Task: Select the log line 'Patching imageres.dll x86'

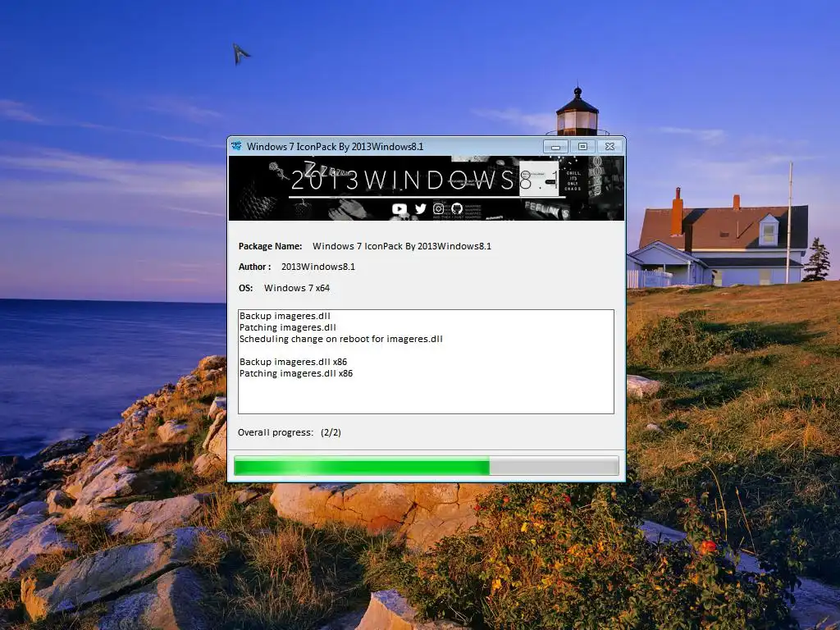Action: pyautogui.click(x=296, y=373)
